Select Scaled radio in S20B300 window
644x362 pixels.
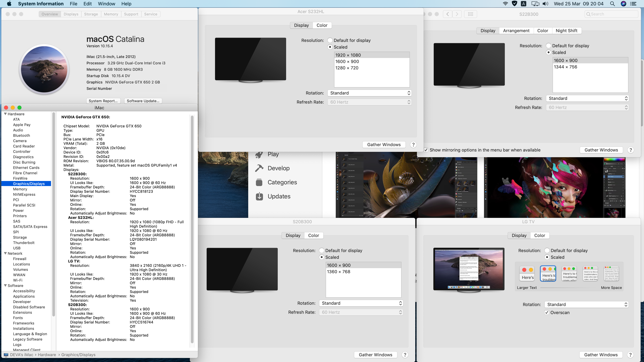click(321, 257)
